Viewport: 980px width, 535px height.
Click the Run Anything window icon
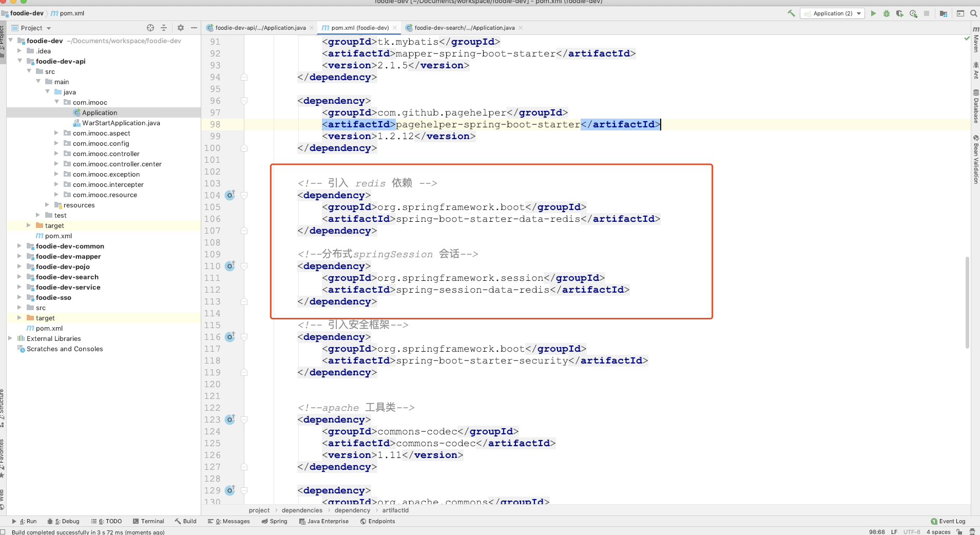click(960, 13)
